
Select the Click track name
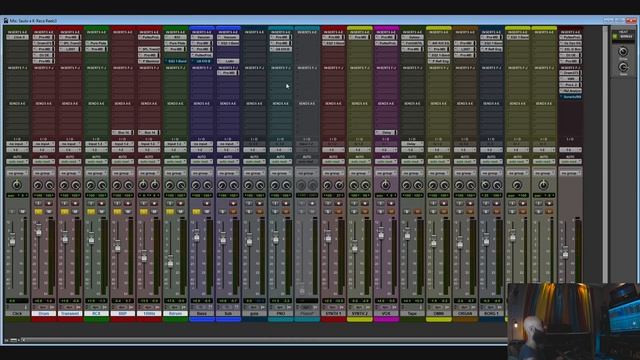(x=17, y=313)
